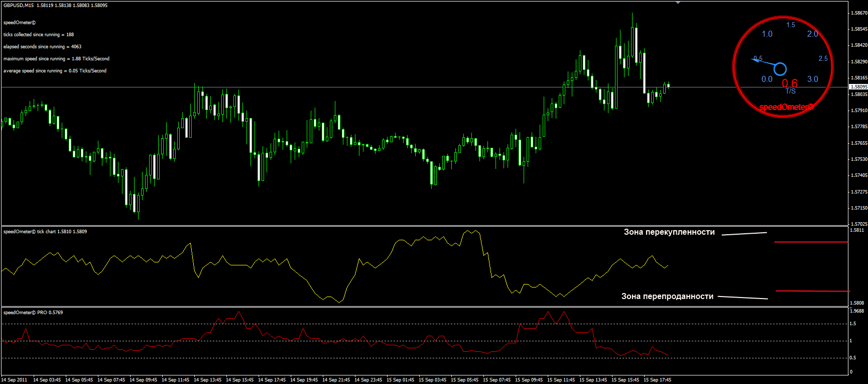Click '15 Sep 13:45' on the time axis
Image resolution: width=868 pixels, height=384 pixels.
tap(593, 380)
